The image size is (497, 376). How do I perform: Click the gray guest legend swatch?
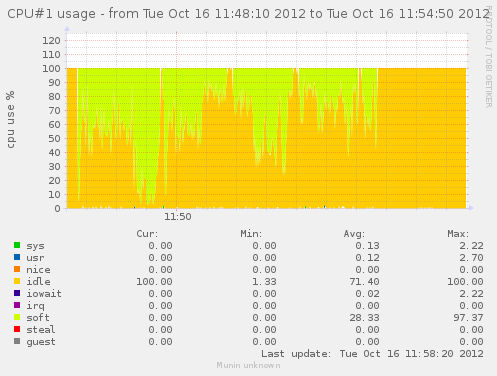click(x=17, y=341)
